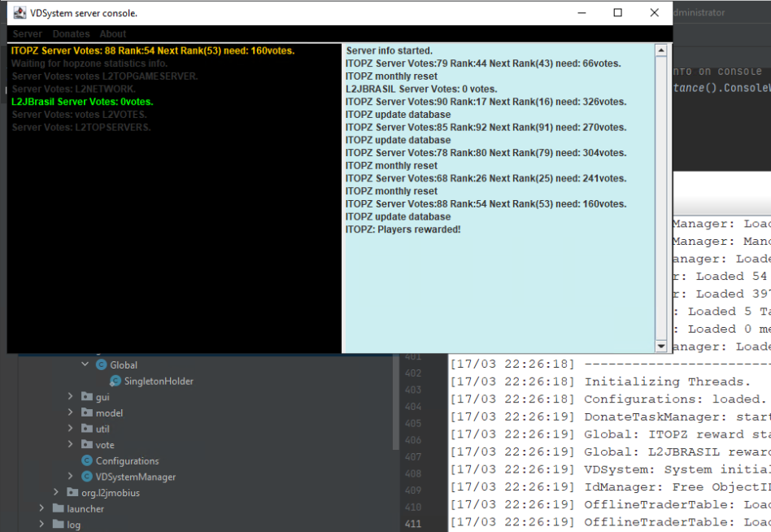Image resolution: width=771 pixels, height=532 pixels.
Task: Click the VDSystem console title bar icon
Action: (x=20, y=13)
